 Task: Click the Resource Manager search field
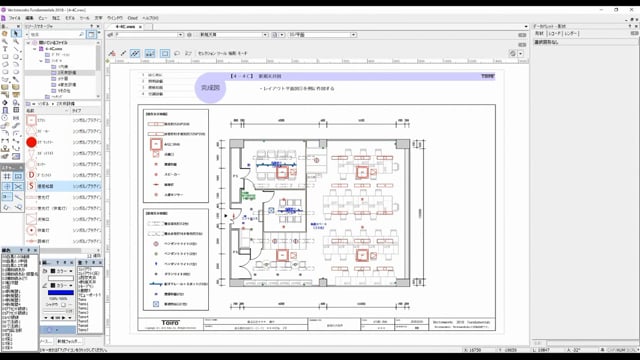click(56, 35)
